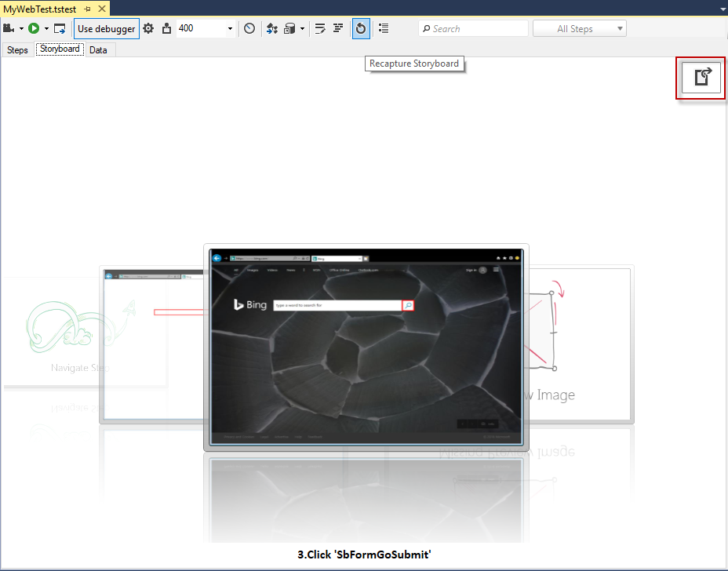Click the MyWebTest.tstest document tab
The width and height of the screenshot is (728, 571).
pos(39,9)
